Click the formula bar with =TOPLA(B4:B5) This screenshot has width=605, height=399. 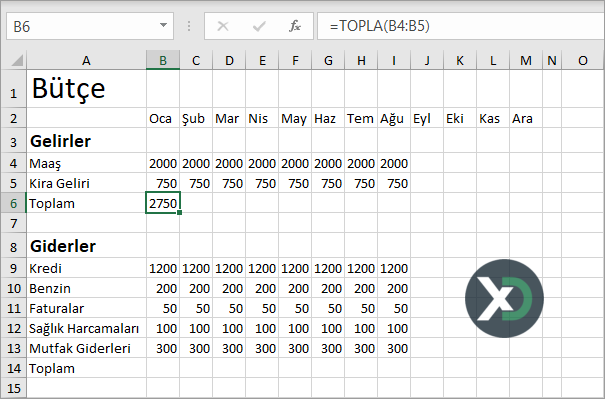(x=461, y=26)
